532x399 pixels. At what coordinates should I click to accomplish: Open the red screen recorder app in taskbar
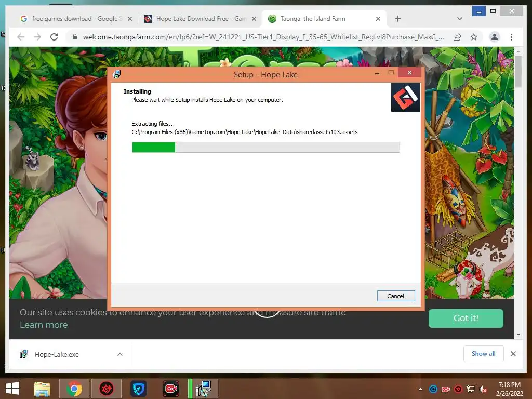pyautogui.click(x=170, y=389)
